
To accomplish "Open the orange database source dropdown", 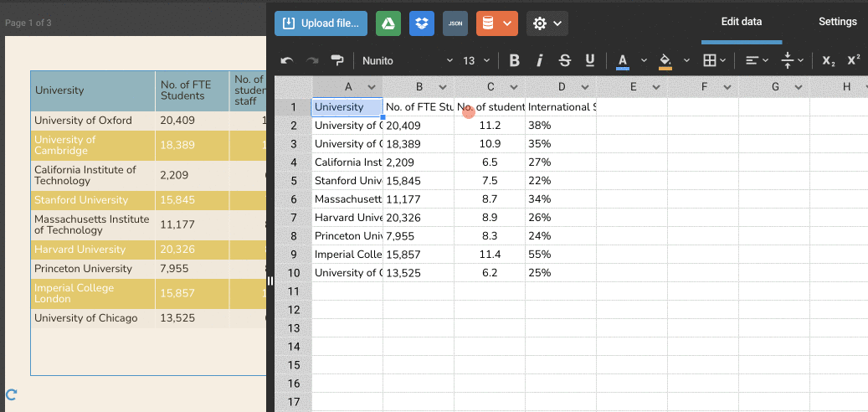I will 497,23.
